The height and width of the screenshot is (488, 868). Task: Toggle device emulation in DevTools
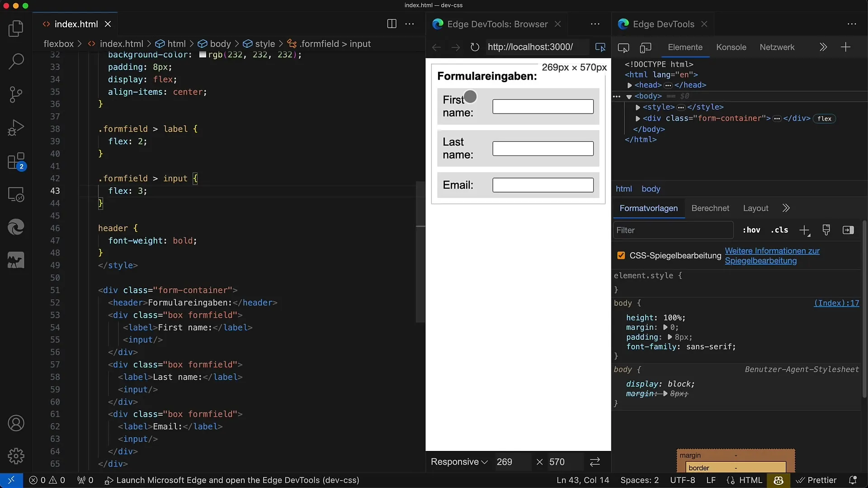pyautogui.click(x=646, y=47)
